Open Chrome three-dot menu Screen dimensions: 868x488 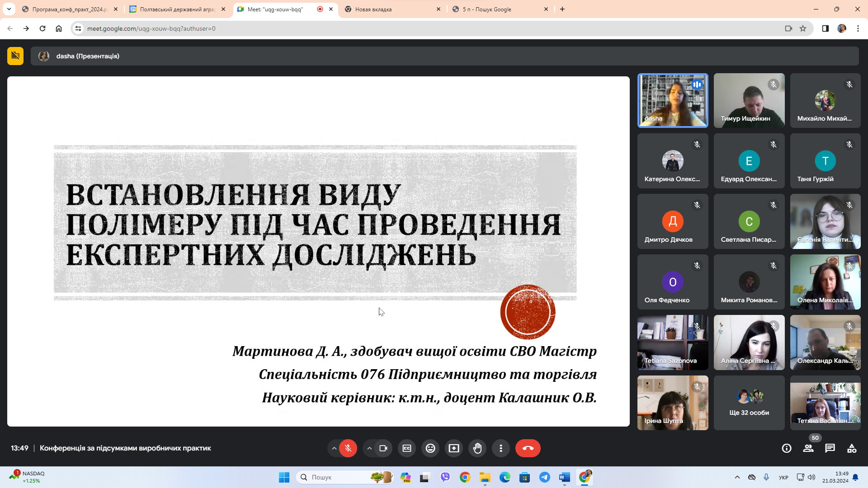pyautogui.click(x=858, y=28)
